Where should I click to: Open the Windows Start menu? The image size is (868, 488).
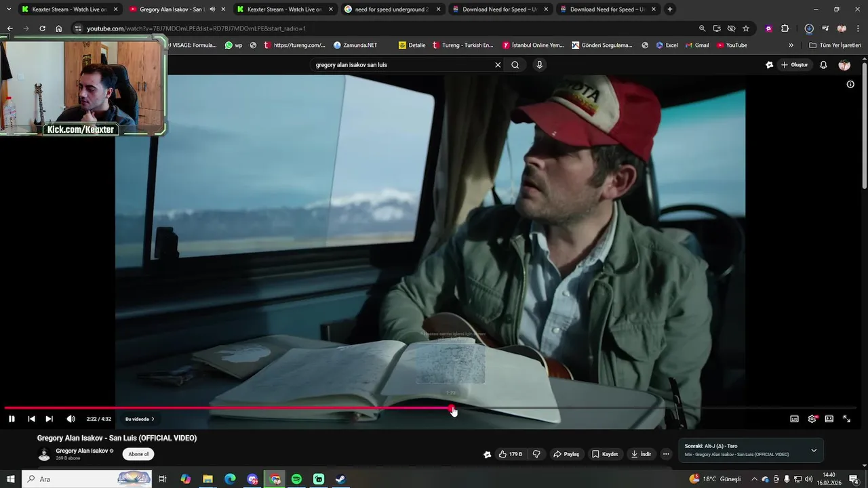point(10,479)
